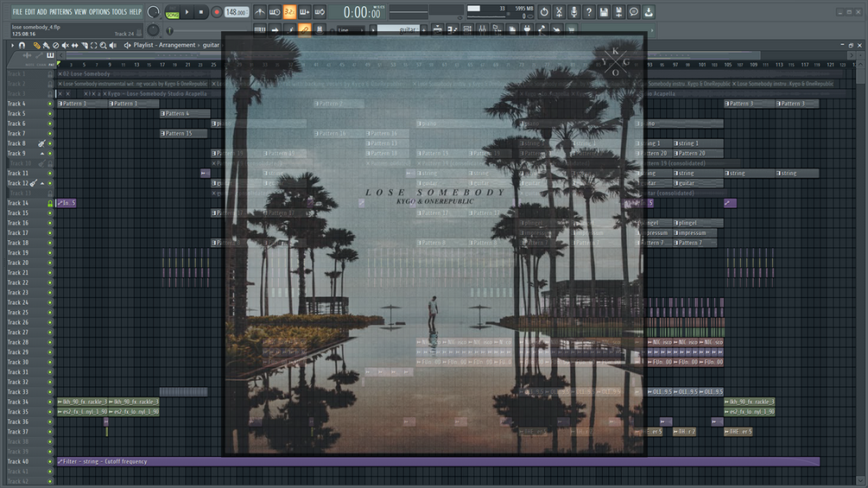The height and width of the screenshot is (488, 868).
Task: Click the playlist horizontal scrollbar right arrow
Action: coord(852,55)
